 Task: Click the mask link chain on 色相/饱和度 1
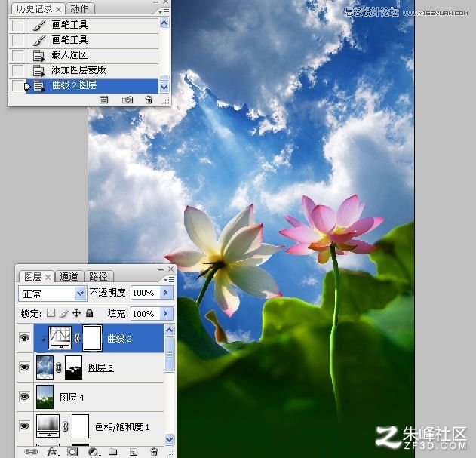click(65, 426)
